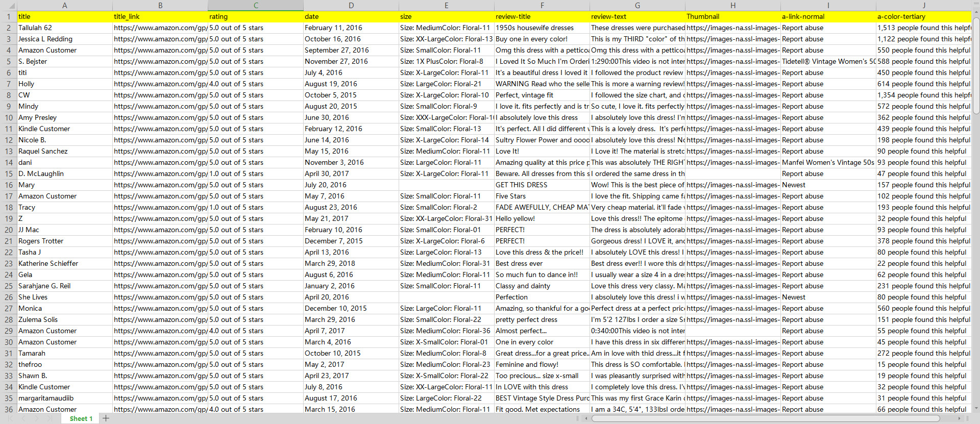Click the 'review-text' header cell
The image size is (980, 424).
(x=638, y=16)
